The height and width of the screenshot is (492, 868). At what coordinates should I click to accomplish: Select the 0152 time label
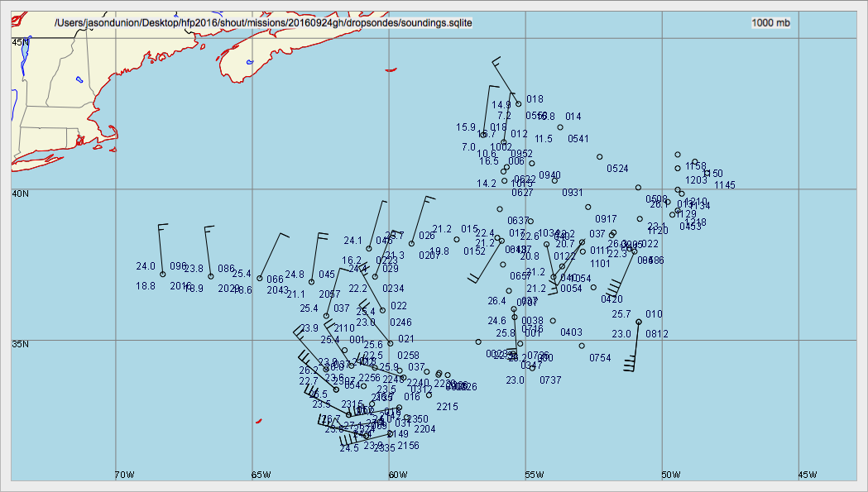[474, 251]
